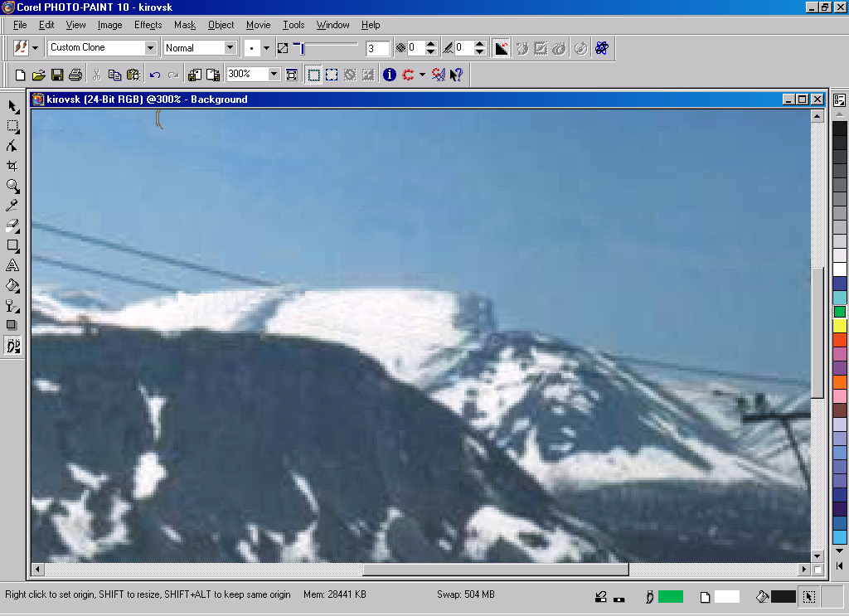Click the green paint color swatch
This screenshot has height=616, width=849.
[670, 596]
